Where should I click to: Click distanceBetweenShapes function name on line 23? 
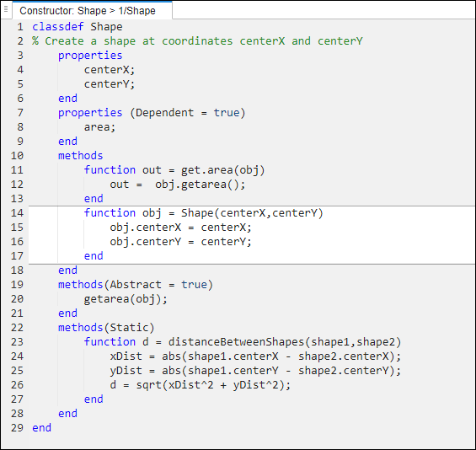coord(236,342)
